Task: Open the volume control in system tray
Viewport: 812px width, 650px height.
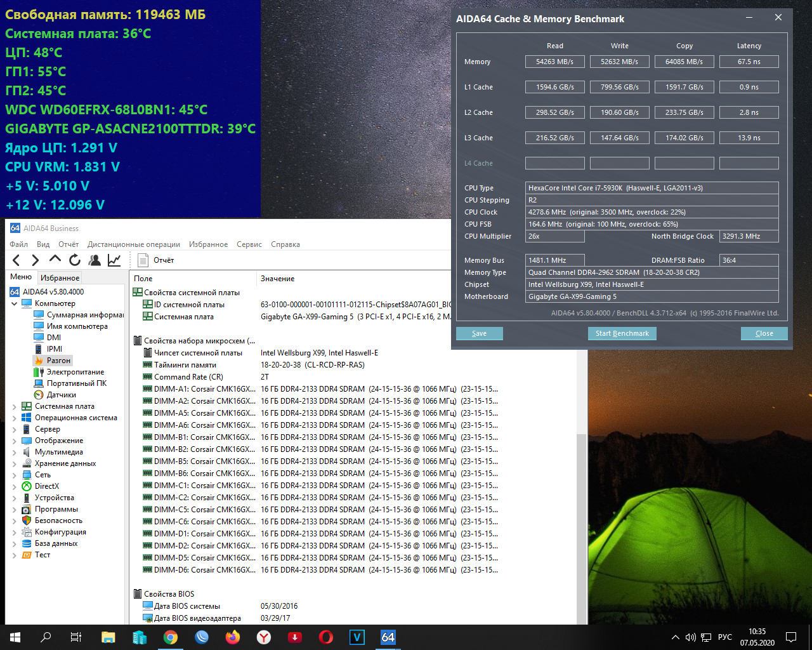Action: 691,637
